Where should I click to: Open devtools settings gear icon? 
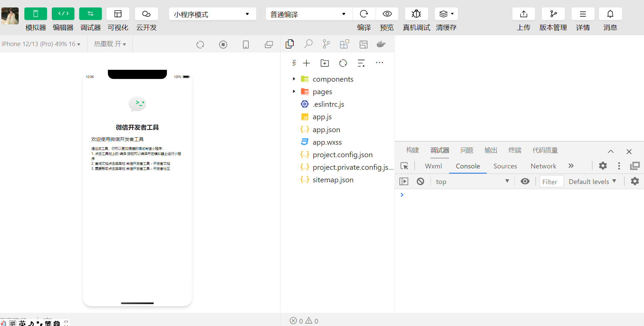point(603,166)
